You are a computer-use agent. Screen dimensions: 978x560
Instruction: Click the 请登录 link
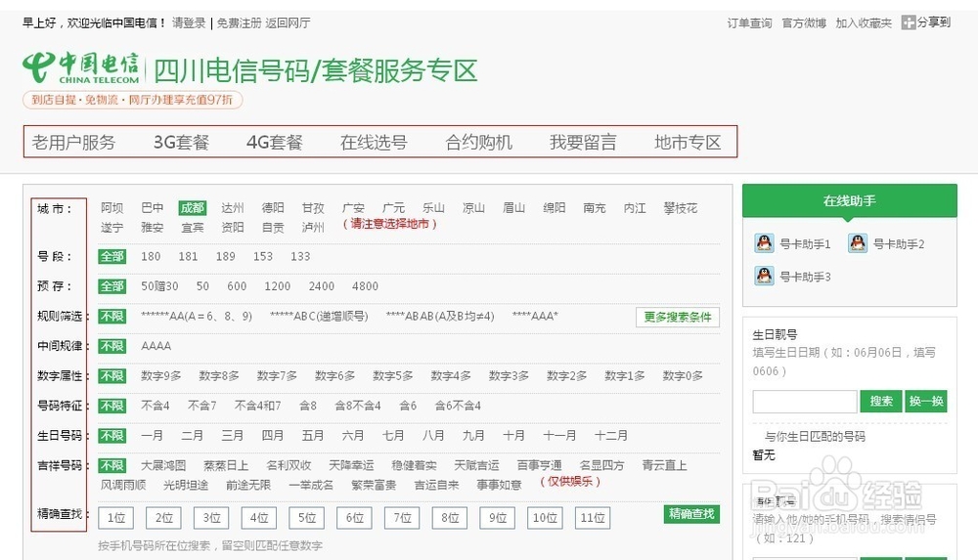[x=189, y=23]
